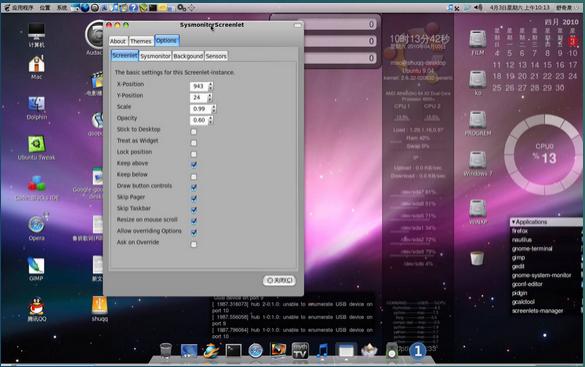Open the Background sub-tab

pos(188,56)
